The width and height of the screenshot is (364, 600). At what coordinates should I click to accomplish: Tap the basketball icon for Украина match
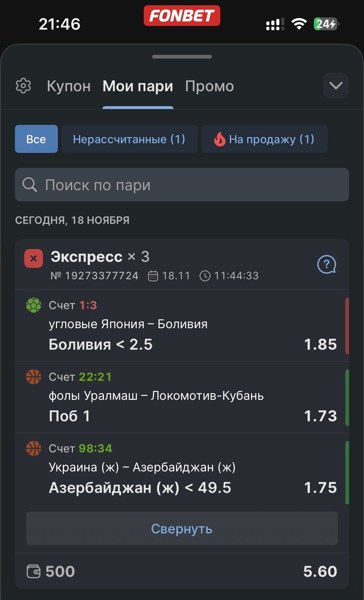click(x=34, y=448)
